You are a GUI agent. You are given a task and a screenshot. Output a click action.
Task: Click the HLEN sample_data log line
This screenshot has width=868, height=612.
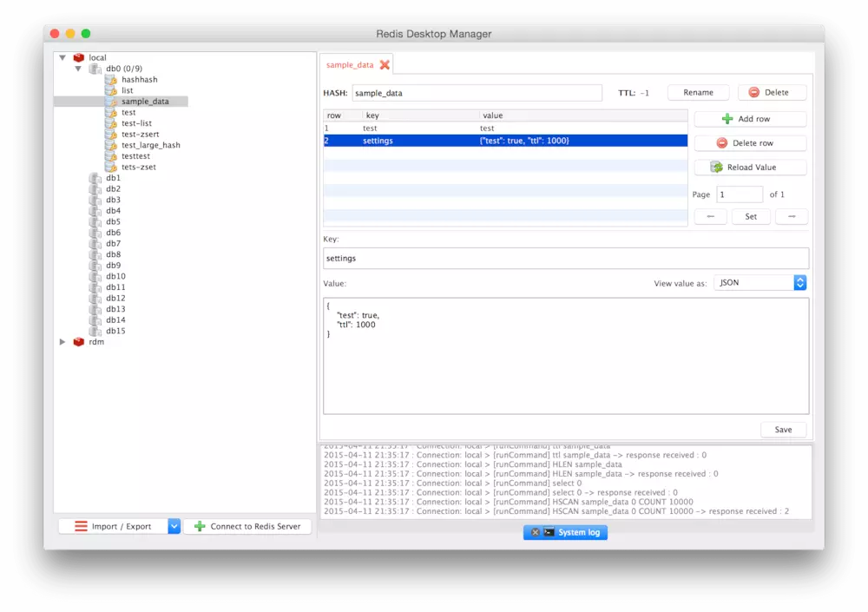point(473,464)
